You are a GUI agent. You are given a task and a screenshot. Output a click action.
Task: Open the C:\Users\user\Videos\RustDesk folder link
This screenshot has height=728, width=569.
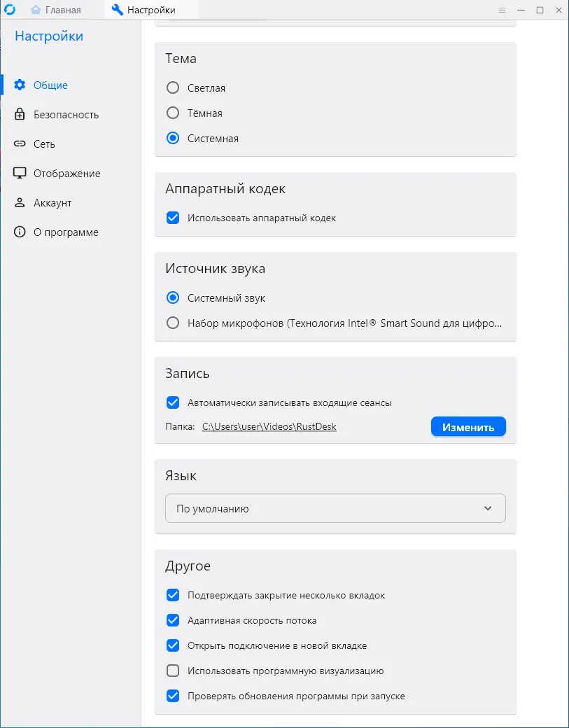coord(269,426)
